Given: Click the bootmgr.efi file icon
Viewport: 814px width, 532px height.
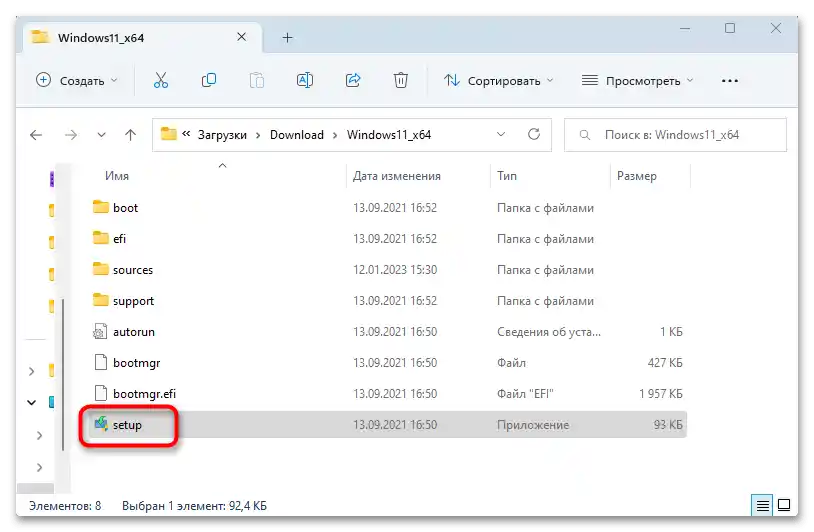Looking at the screenshot, I should pos(100,393).
